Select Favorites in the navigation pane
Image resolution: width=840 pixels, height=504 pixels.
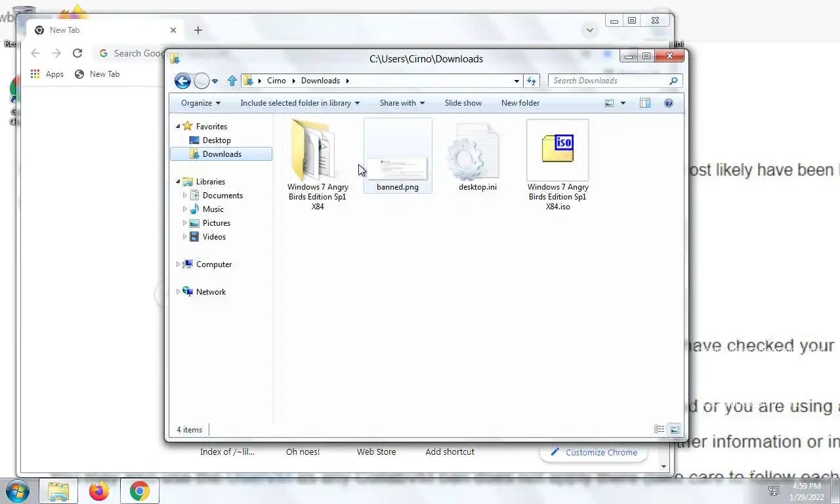pyautogui.click(x=211, y=126)
